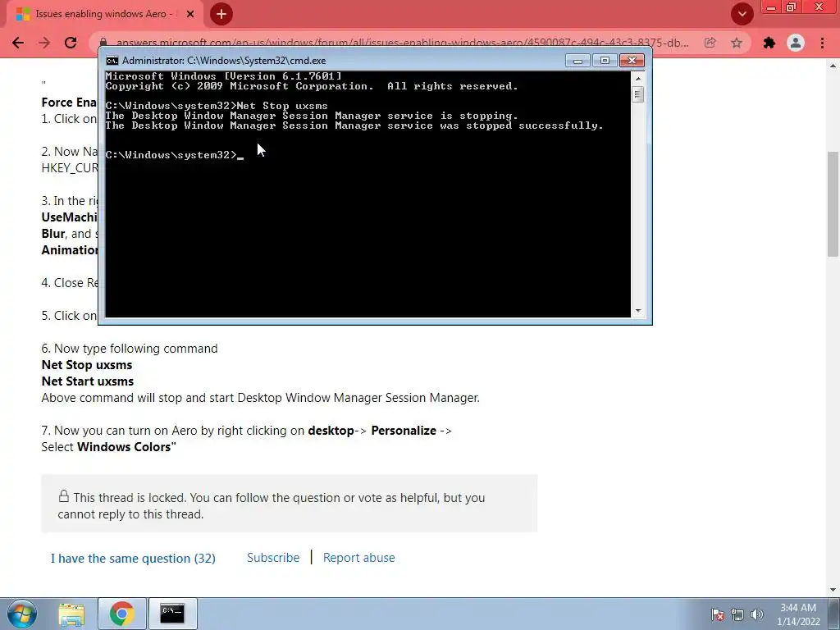The image size is (840, 630).
Task: Click the Report abuse link
Action: [x=359, y=558]
